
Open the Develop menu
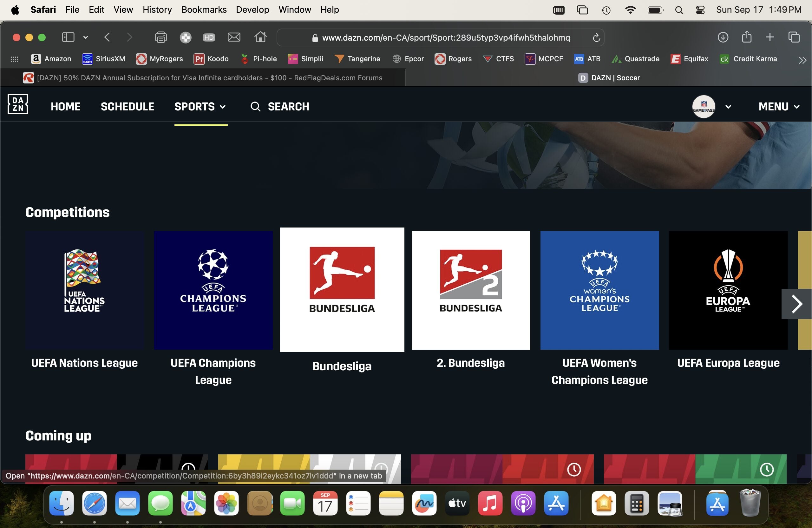252,10
